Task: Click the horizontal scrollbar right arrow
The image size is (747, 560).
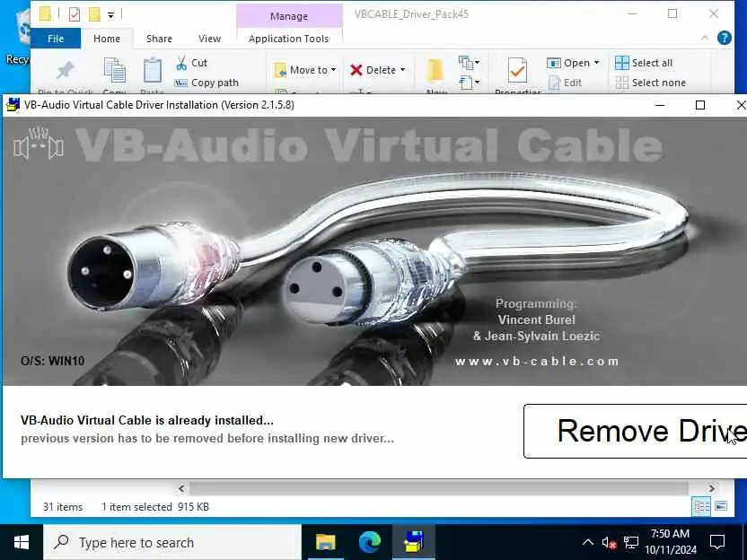Action: (712, 488)
